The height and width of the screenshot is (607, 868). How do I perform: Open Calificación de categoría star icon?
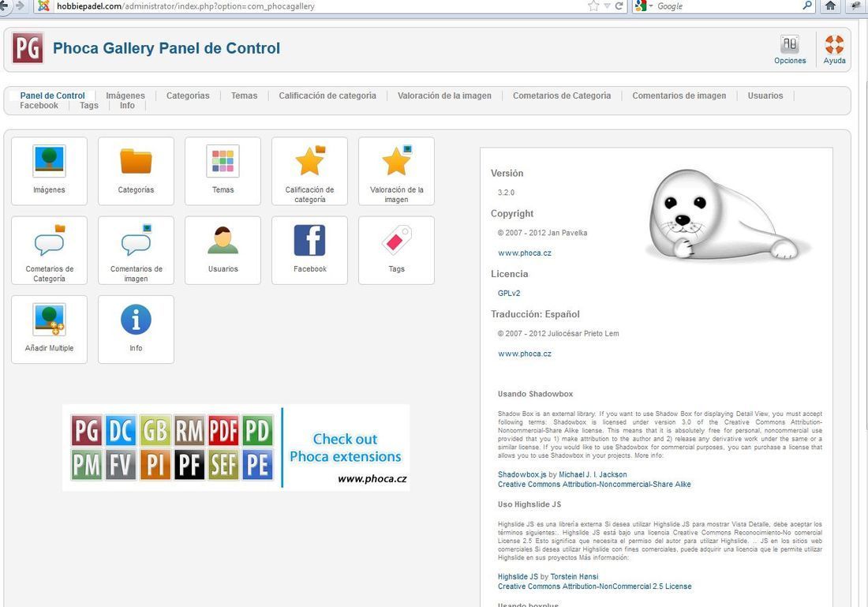pyautogui.click(x=310, y=171)
